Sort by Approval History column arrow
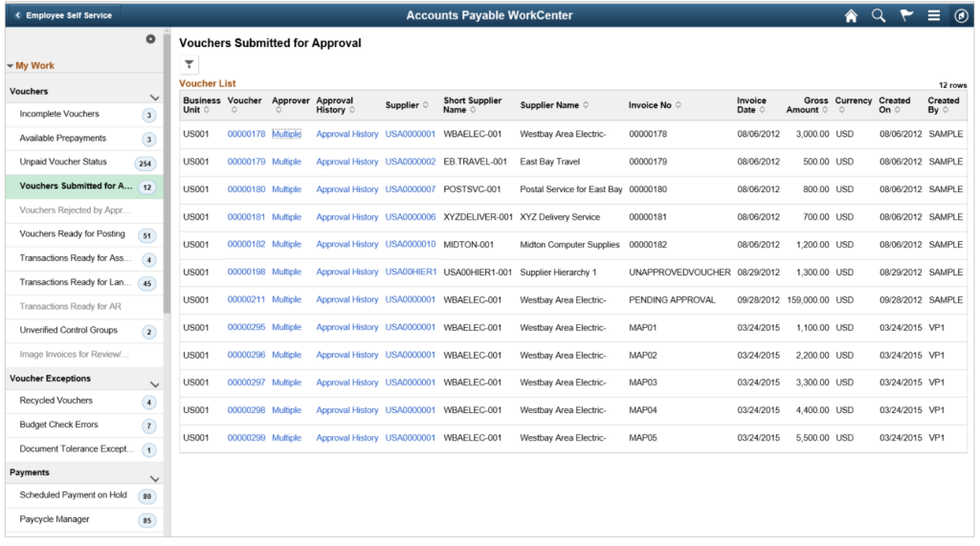Image resolution: width=980 pixels, height=546 pixels. pyautogui.click(x=352, y=110)
